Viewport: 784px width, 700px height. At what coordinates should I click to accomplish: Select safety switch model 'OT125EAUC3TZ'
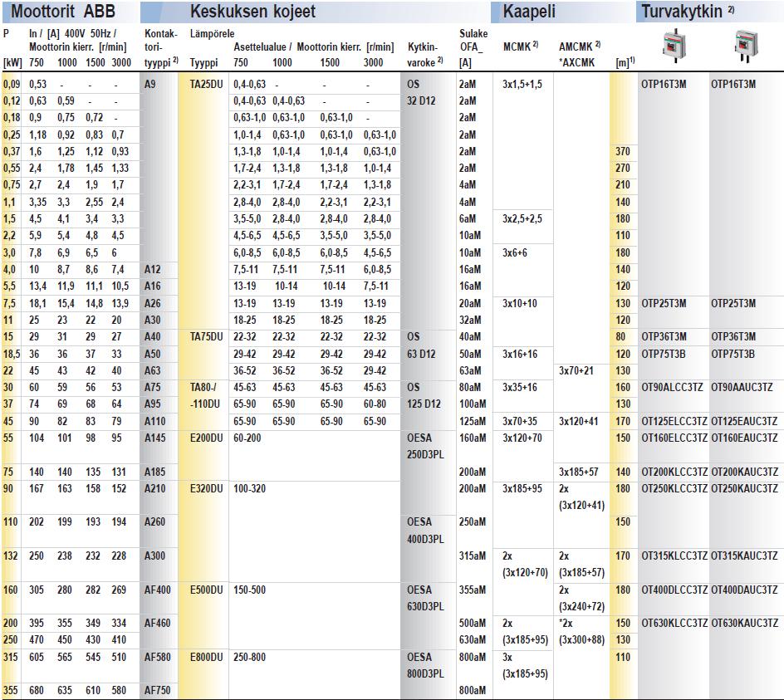point(744,422)
